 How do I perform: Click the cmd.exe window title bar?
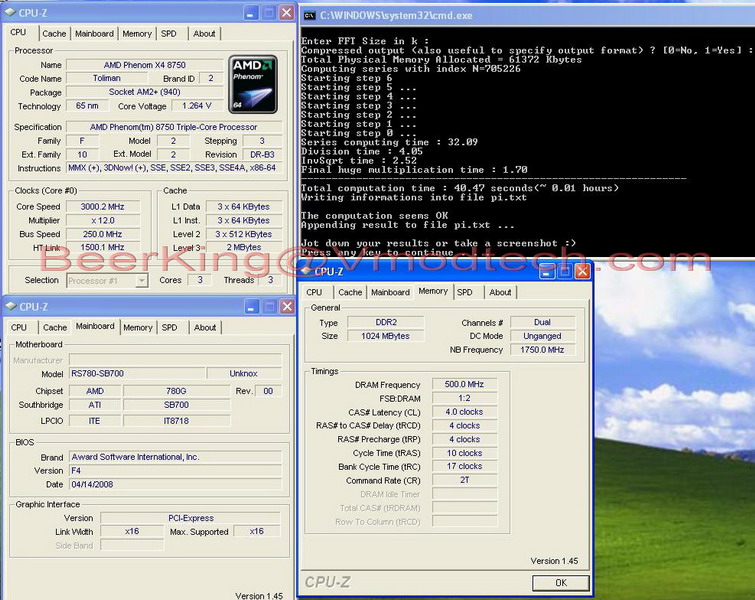(x=527, y=16)
